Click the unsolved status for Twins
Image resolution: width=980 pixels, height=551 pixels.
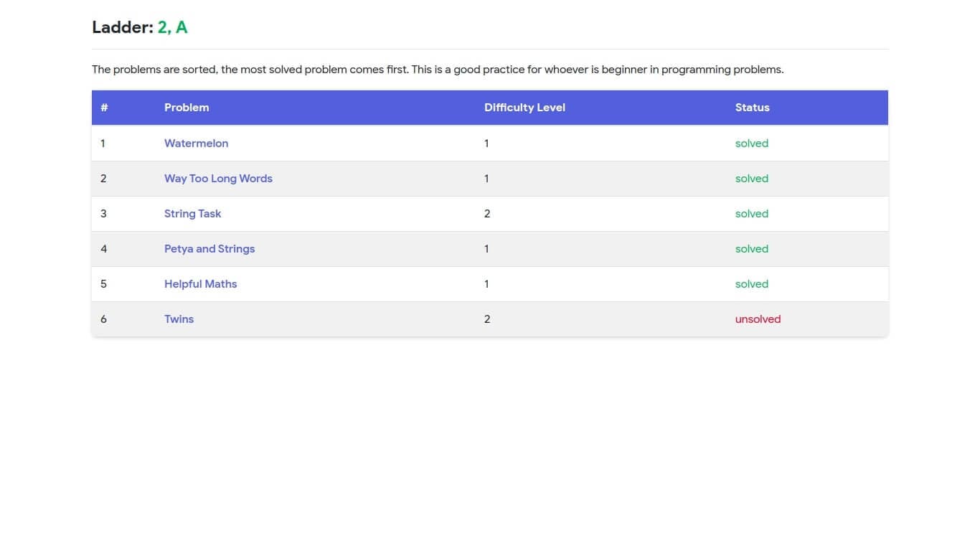[758, 319]
